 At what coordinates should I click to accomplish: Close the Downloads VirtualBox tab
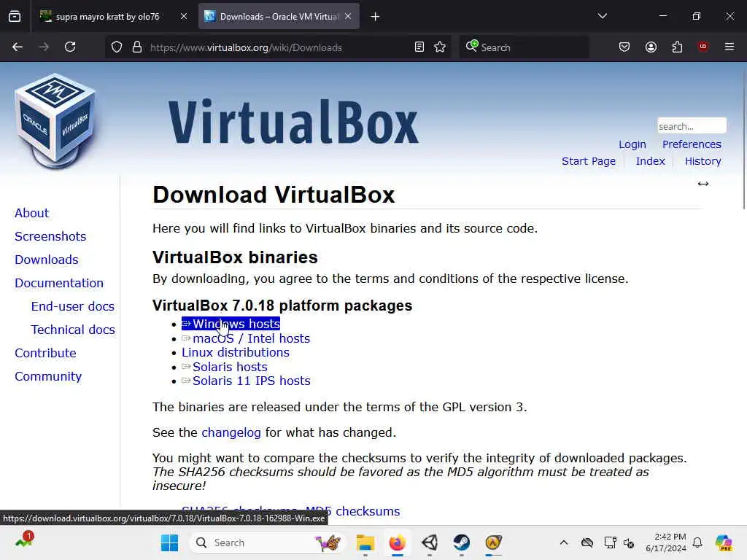[x=348, y=17]
